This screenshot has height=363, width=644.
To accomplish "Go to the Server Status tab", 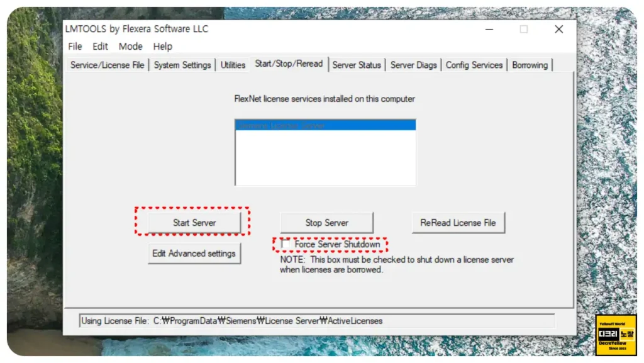I will coord(357,65).
